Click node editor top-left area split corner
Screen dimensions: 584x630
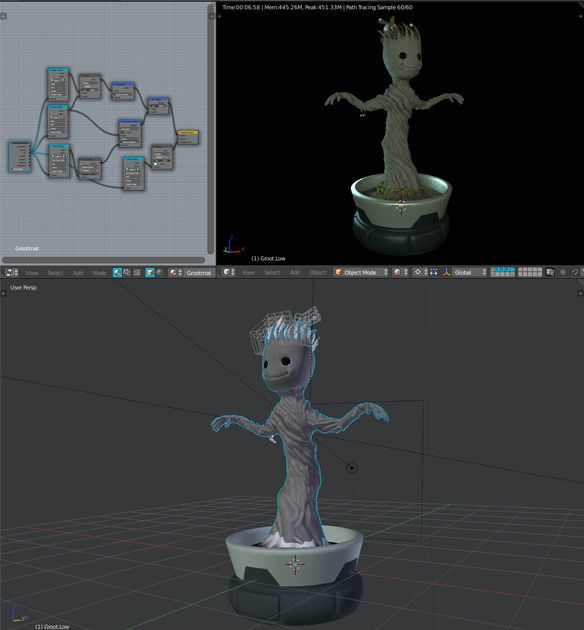3,16
